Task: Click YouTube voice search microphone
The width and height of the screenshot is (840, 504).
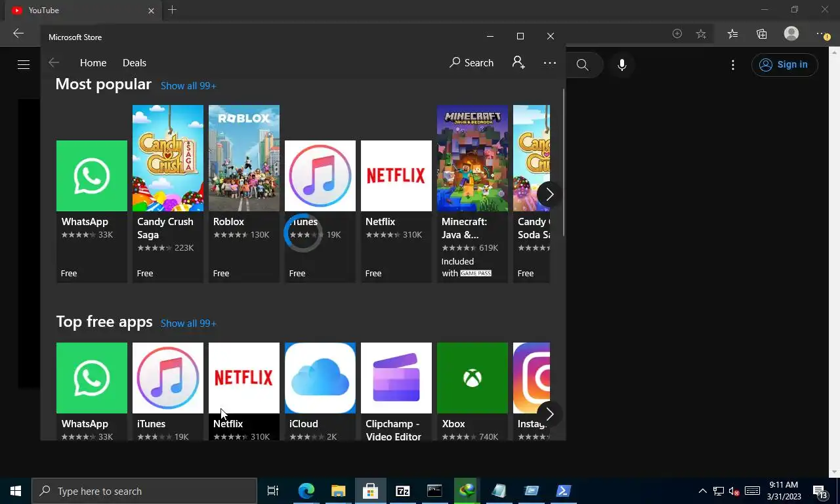Action: click(622, 64)
